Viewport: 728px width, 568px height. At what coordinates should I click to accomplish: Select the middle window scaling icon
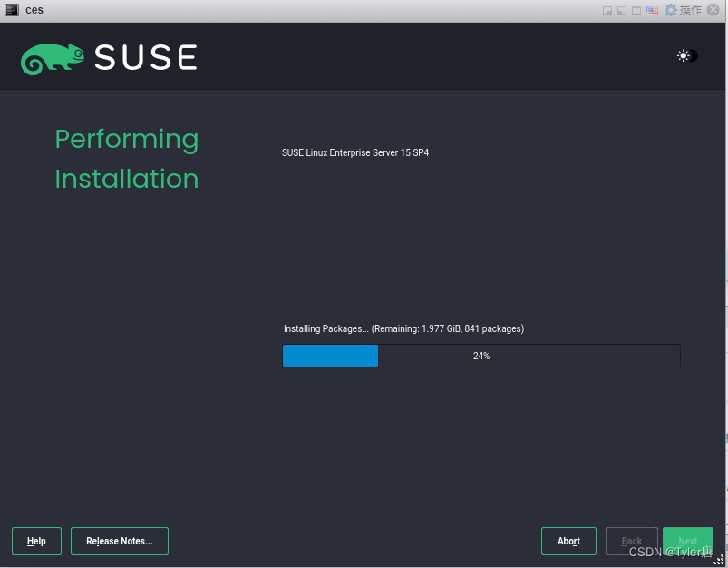coord(622,9)
